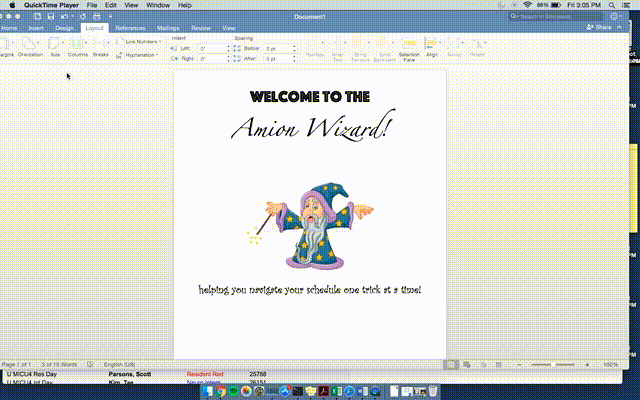Open the Undo history dropdown arrow
640x400 pixels.
click(72, 16)
